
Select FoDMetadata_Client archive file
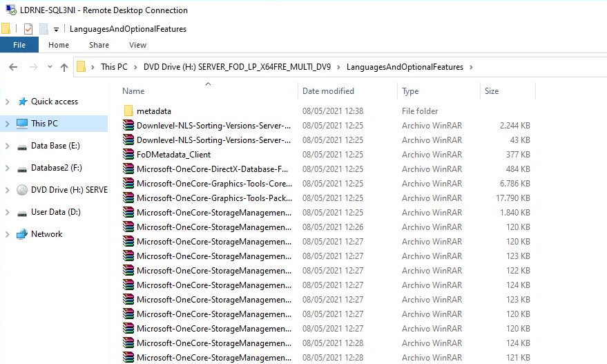pyautogui.click(x=173, y=155)
